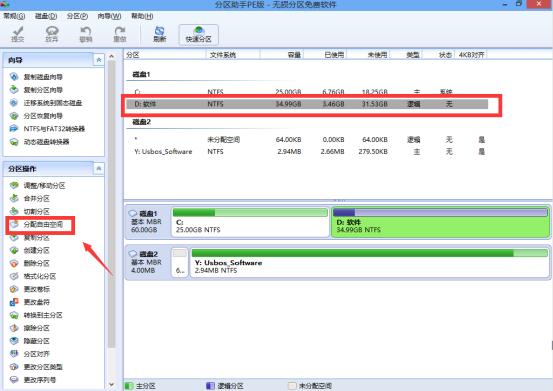Screen dimensions: 553x391
Task: Open the 向导(W) menu
Action: point(109,16)
